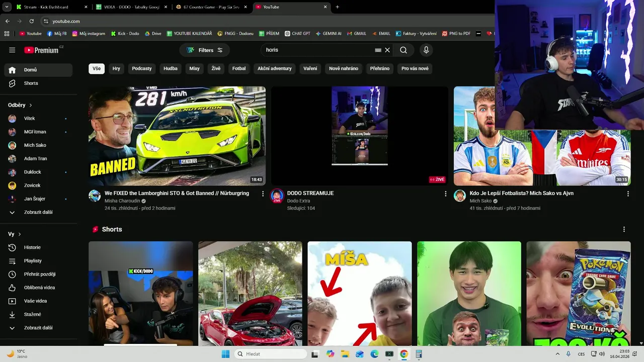The height and width of the screenshot is (362, 644).
Task: Click the Misha Charoudin channel avatar
Action: tap(95, 196)
